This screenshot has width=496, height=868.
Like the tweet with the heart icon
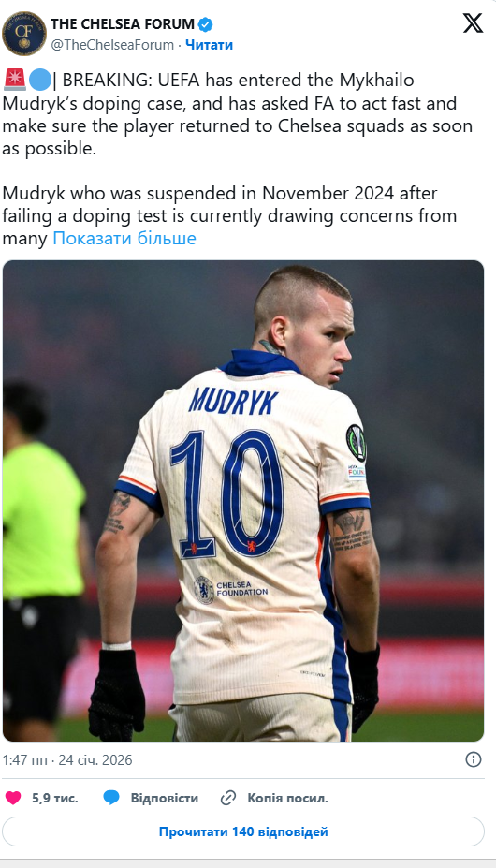13,798
